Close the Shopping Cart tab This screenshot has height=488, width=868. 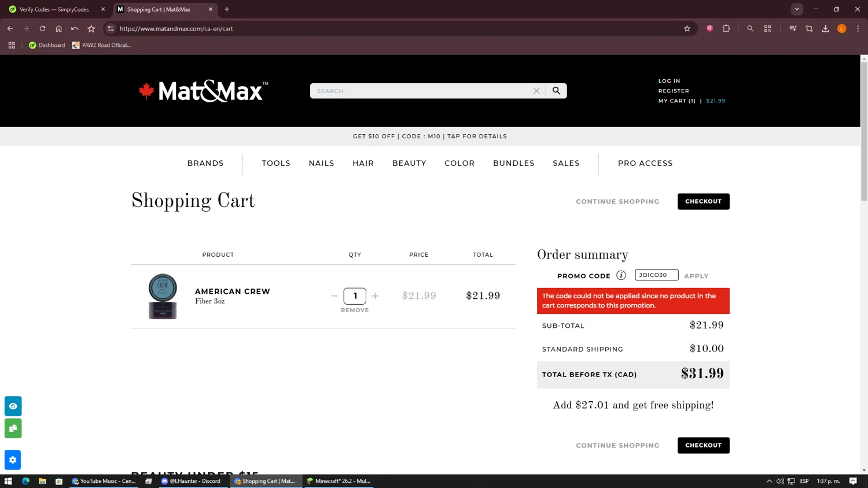click(211, 9)
